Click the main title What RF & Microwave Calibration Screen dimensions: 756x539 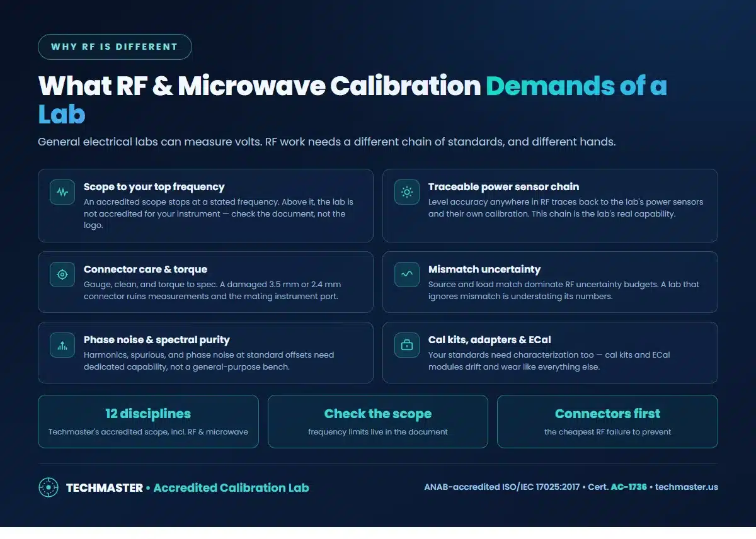(x=260, y=86)
